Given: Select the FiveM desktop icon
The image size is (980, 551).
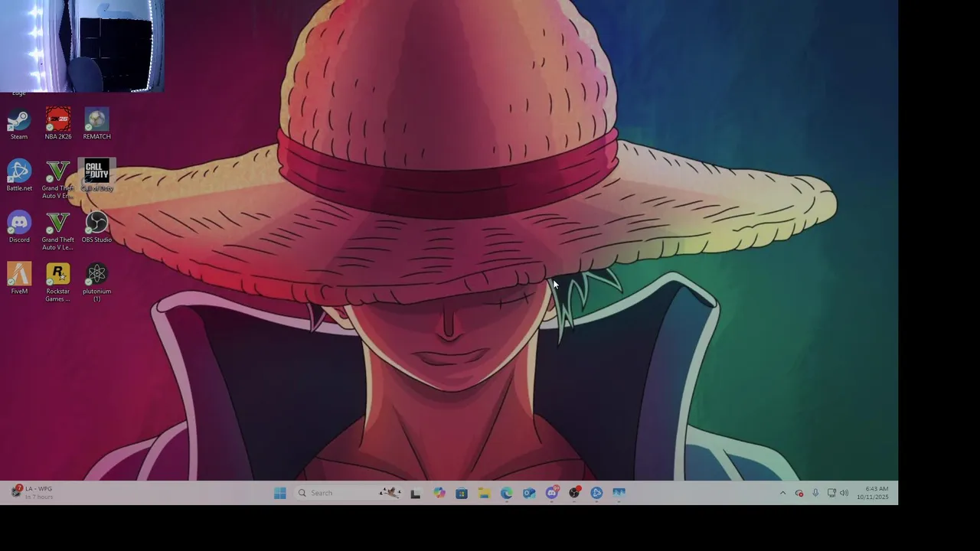Looking at the screenshot, I should [x=19, y=279].
